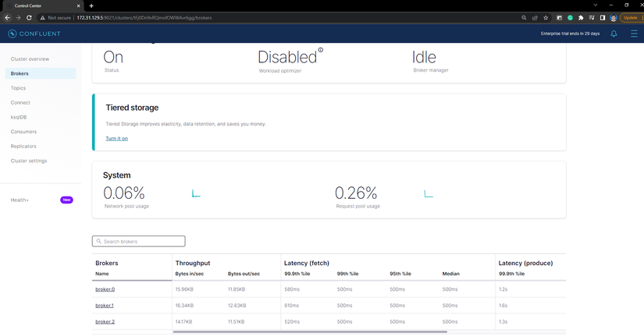Open Connect in the sidebar
644x336 pixels.
coord(20,103)
